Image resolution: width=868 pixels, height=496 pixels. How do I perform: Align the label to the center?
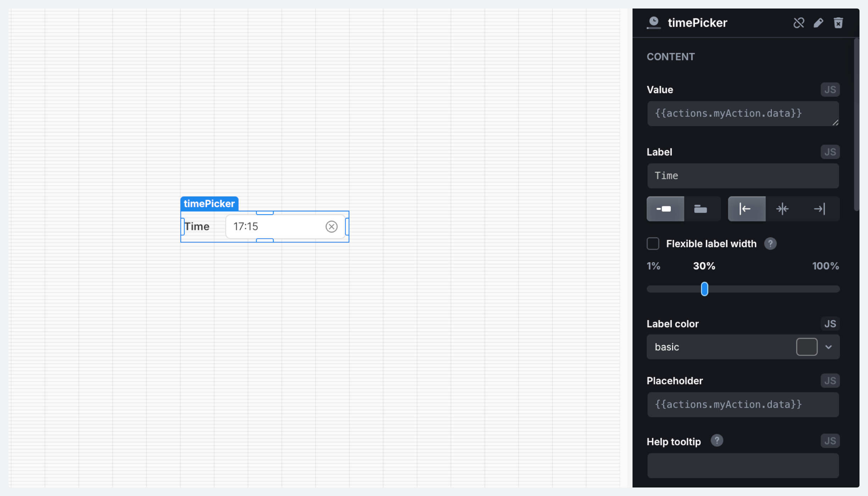[782, 209]
